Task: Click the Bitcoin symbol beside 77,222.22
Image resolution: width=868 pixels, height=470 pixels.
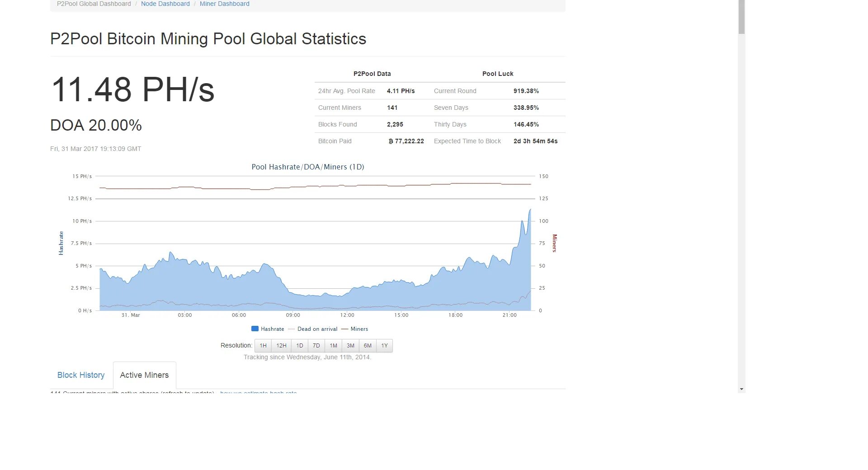Action: (391, 141)
